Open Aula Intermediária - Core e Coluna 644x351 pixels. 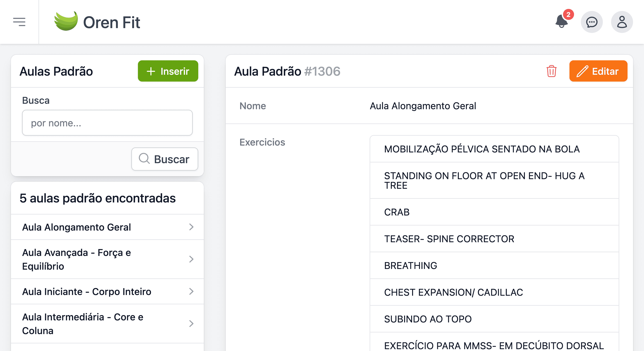pyautogui.click(x=107, y=324)
